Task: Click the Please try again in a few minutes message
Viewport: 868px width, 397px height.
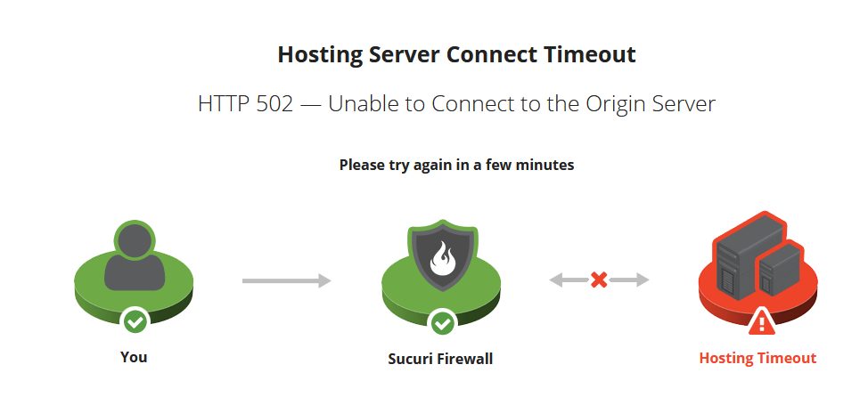Action: pos(456,165)
